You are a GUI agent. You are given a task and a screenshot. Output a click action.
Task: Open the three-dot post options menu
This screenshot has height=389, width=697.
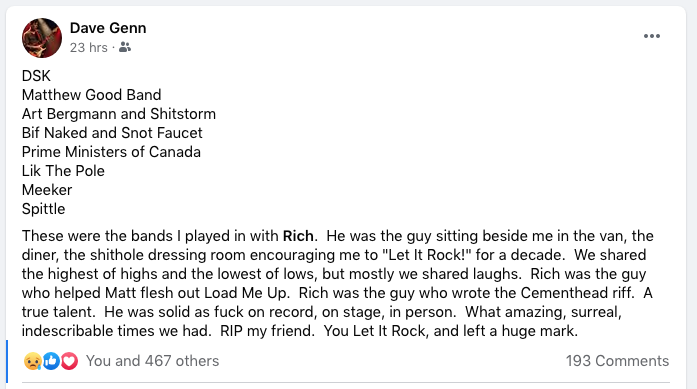[x=652, y=36]
